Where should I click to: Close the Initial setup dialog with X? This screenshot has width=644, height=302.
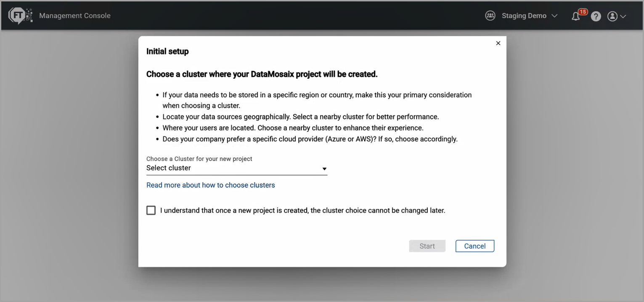click(x=498, y=43)
